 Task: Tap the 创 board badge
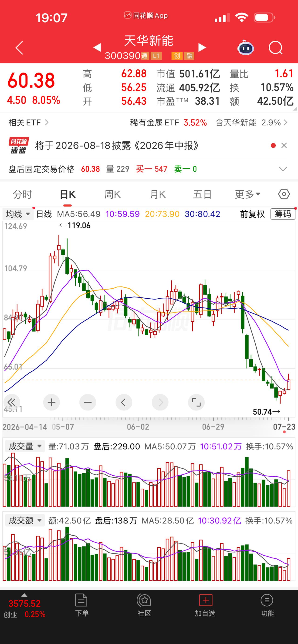click(177, 56)
